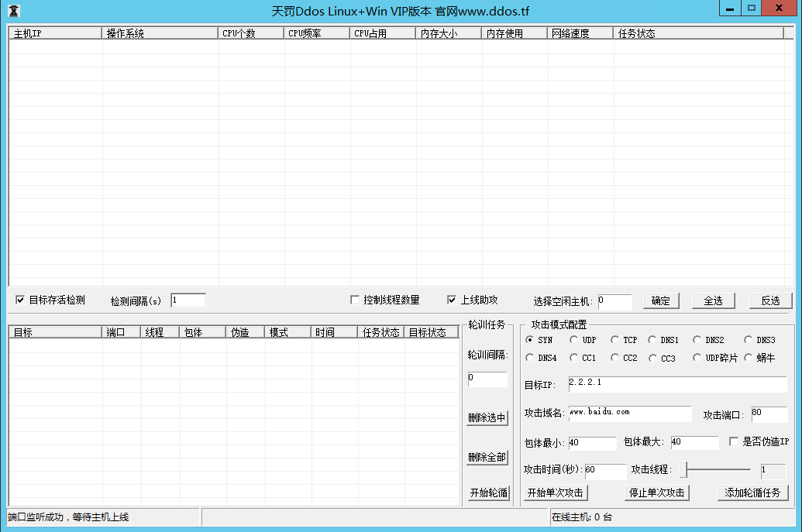Click the 内存大小 column header
Viewport: 802px width, 532px height.
point(449,33)
